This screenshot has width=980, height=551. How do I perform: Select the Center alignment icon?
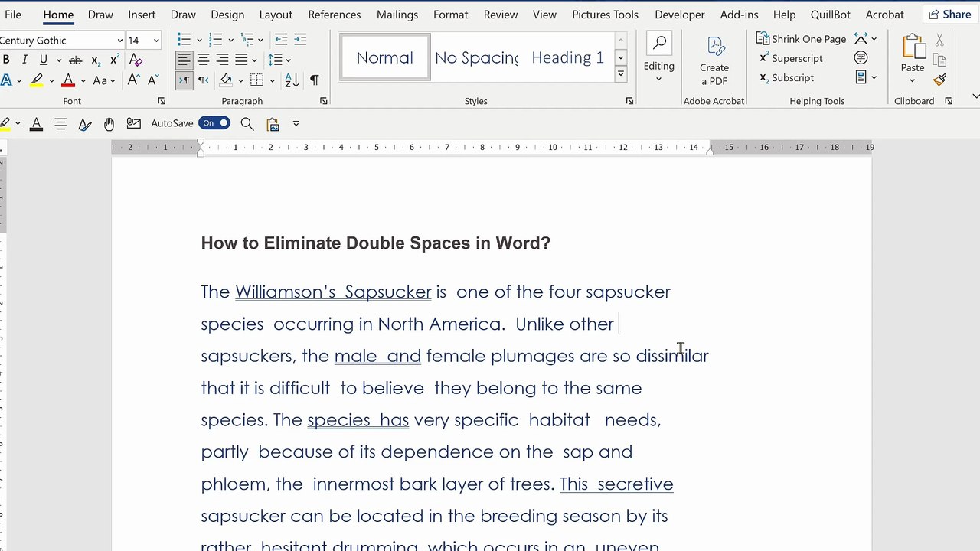pos(203,60)
